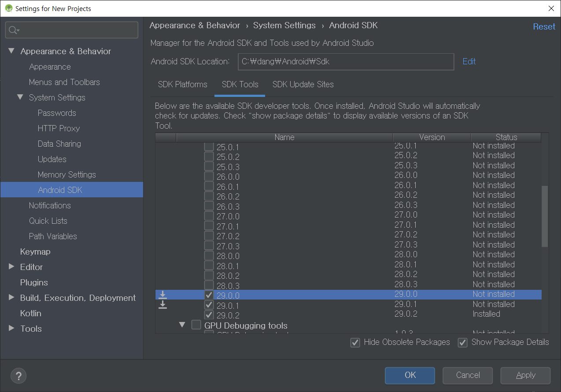Click the Cancel button

pyautogui.click(x=468, y=375)
